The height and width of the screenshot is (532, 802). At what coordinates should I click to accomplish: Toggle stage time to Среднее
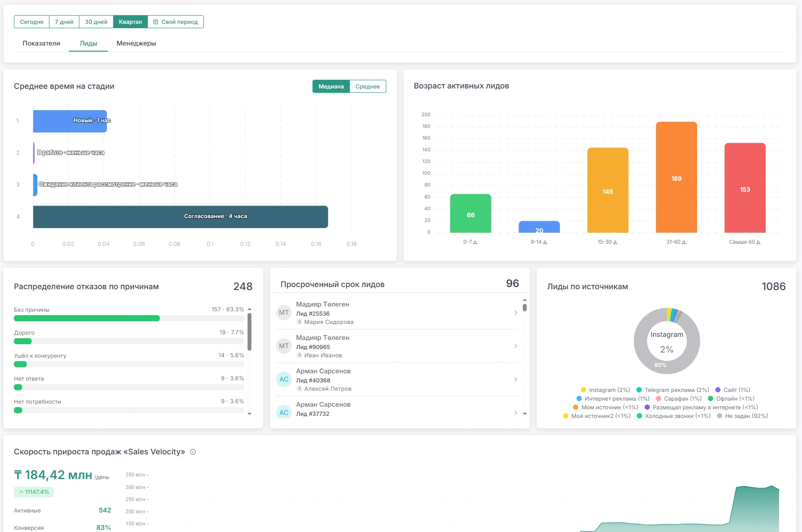click(x=368, y=86)
